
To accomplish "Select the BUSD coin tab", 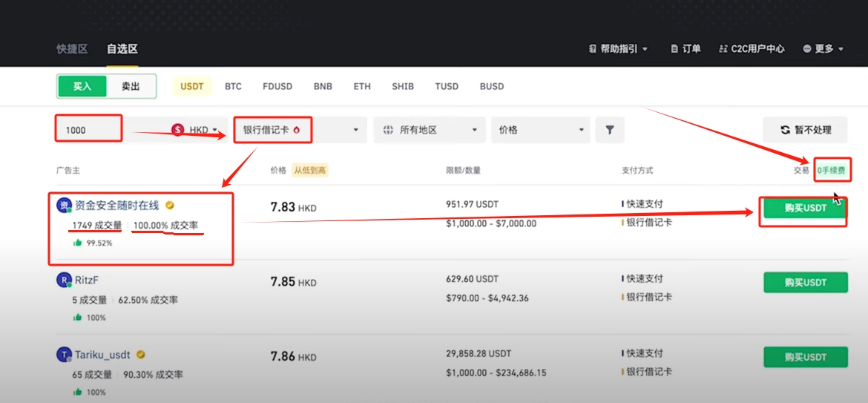I will (492, 86).
